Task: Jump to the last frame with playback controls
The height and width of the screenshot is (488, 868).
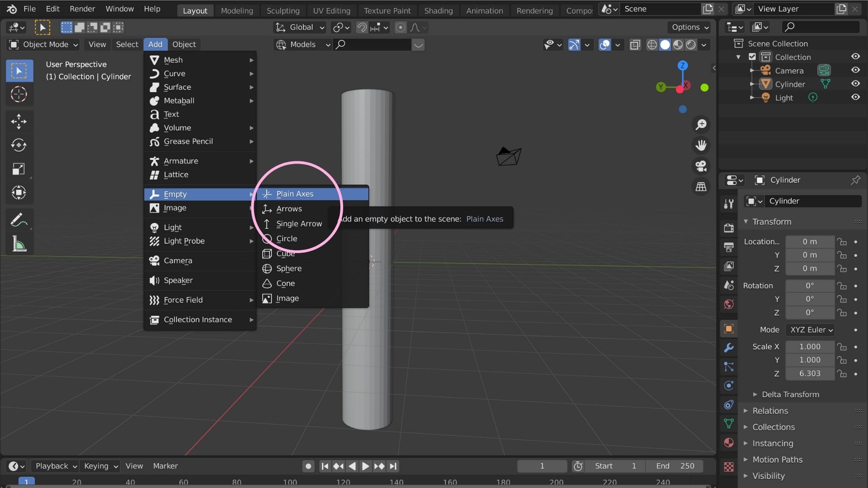Action: pos(393,466)
